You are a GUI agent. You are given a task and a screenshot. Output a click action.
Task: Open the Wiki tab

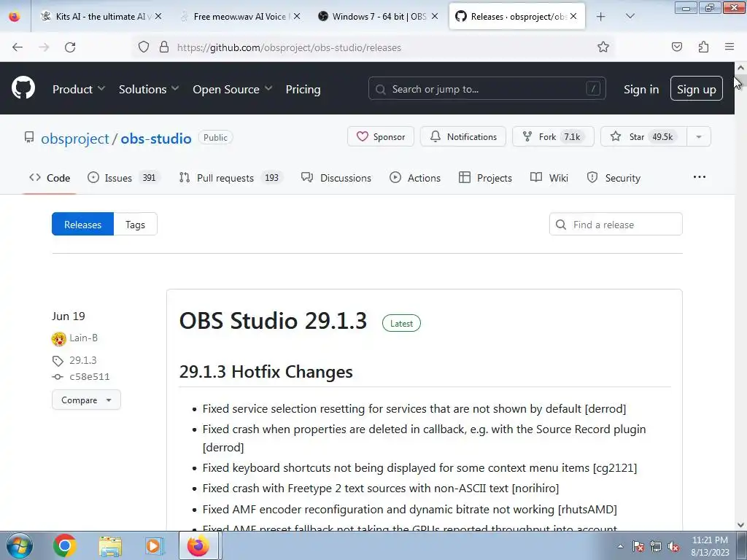click(x=549, y=178)
